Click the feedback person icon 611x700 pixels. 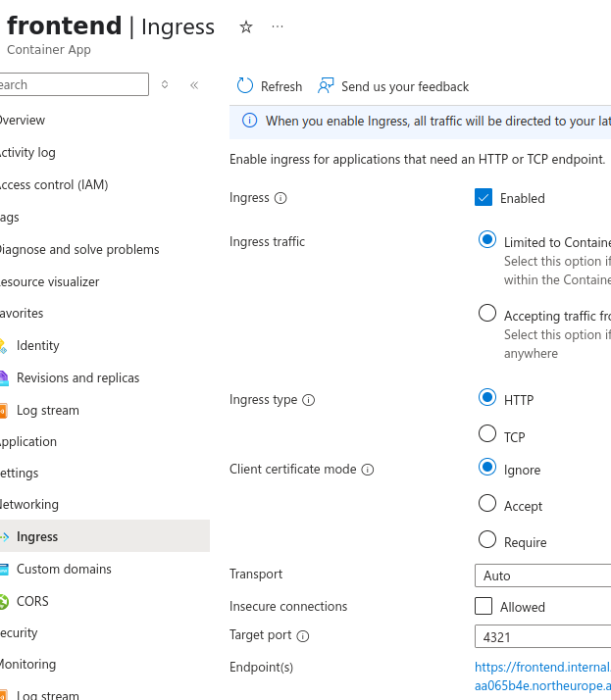(x=326, y=85)
